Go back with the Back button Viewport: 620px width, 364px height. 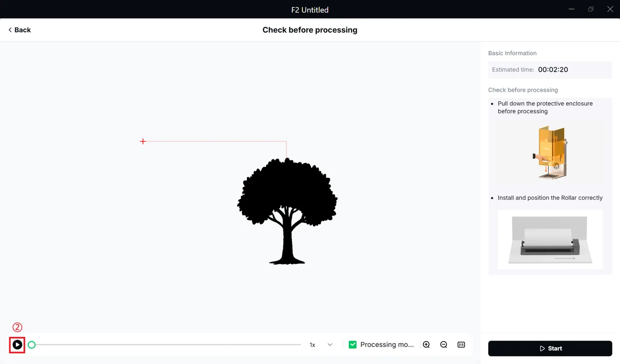(x=19, y=30)
